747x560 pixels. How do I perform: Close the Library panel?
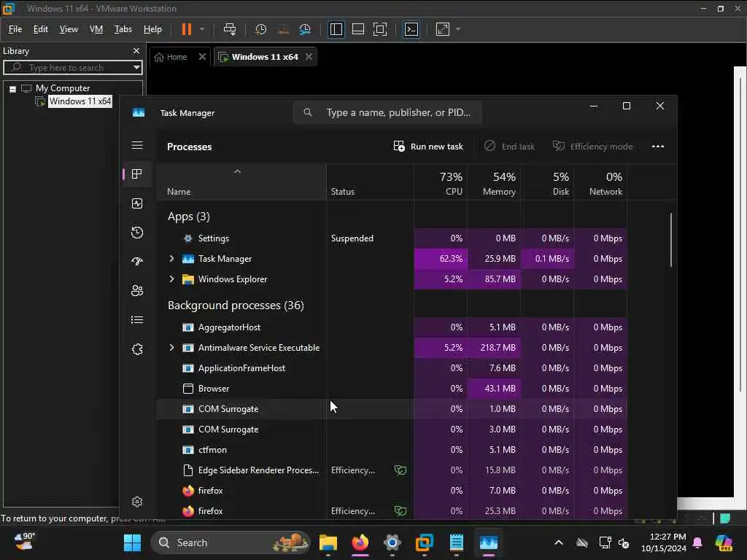[136, 51]
